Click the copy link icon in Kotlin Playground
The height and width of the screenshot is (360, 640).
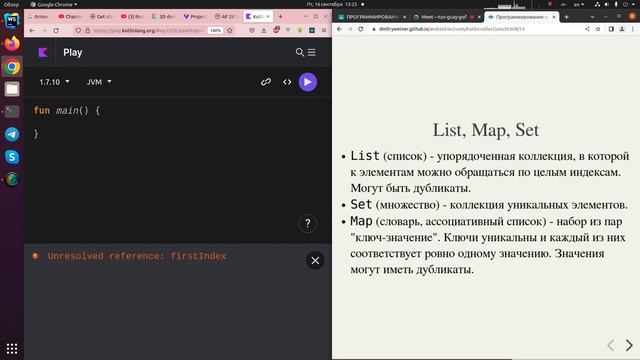point(266,82)
